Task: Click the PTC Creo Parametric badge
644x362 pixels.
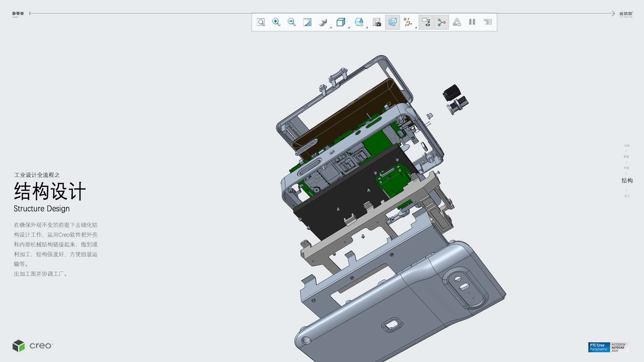Action: (x=599, y=347)
